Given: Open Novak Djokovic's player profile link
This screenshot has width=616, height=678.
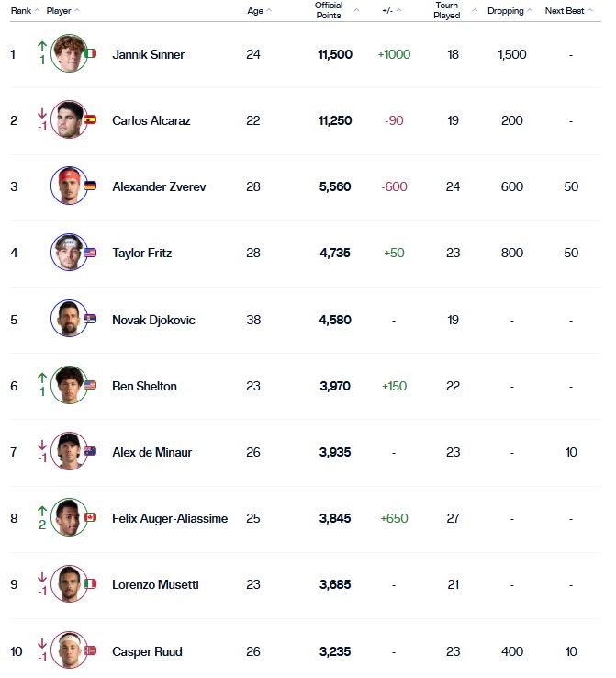Looking at the screenshot, I should pyautogui.click(x=153, y=320).
